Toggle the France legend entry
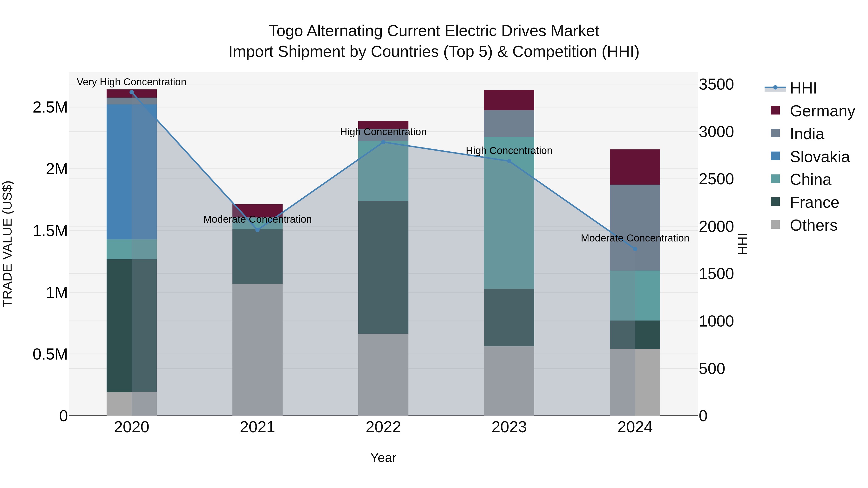This screenshot has width=868, height=488. tap(805, 202)
